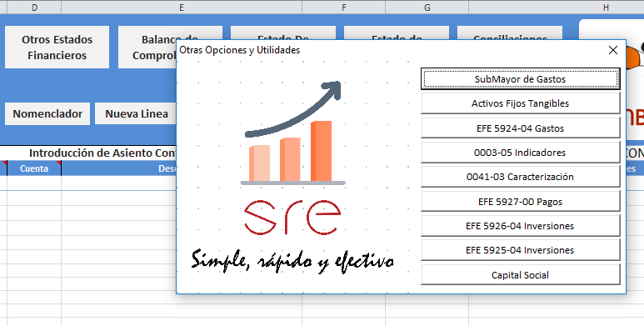Select column F header
The height and width of the screenshot is (326, 644).
(x=344, y=7)
